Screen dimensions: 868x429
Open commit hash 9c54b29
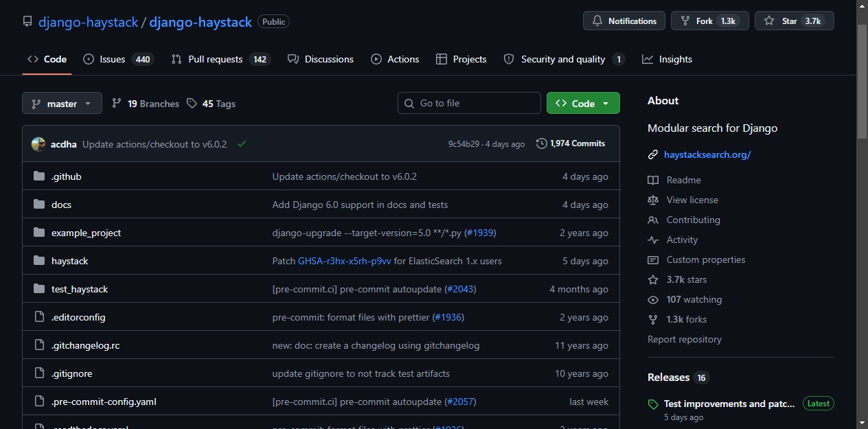pos(464,144)
